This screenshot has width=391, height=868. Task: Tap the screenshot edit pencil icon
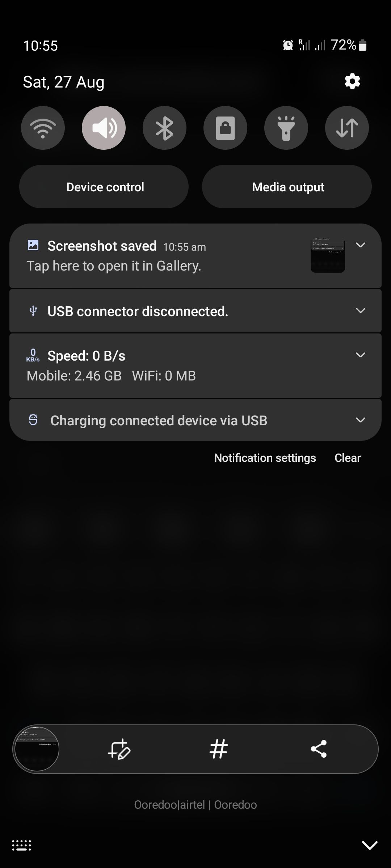(120, 749)
